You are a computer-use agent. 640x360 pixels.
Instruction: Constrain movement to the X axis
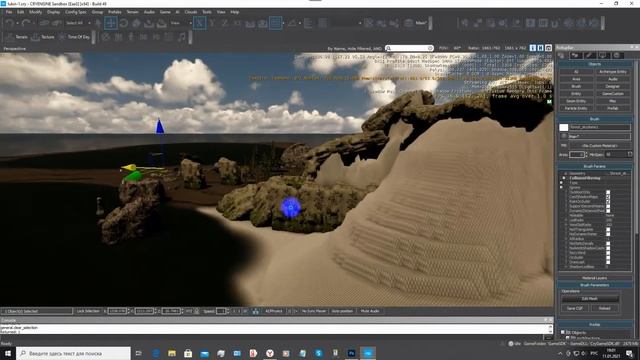(199, 23)
